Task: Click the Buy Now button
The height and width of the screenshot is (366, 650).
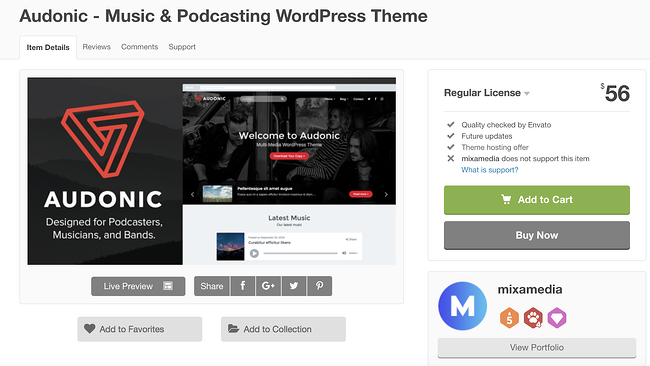Action: coord(537,235)
